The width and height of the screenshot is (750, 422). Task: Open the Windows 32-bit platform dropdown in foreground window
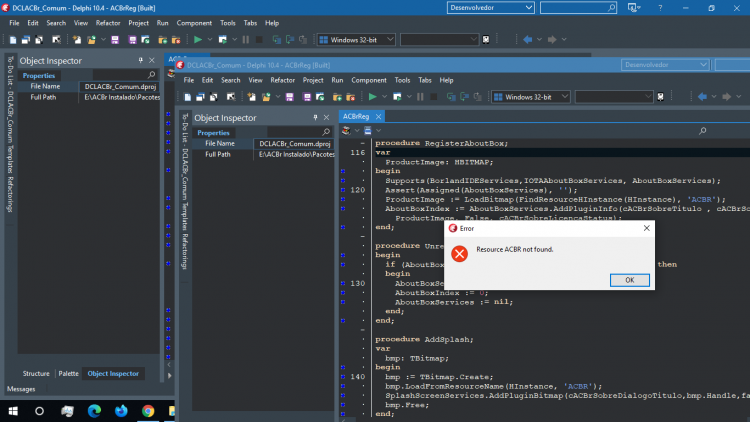click(x=531, y=97)
